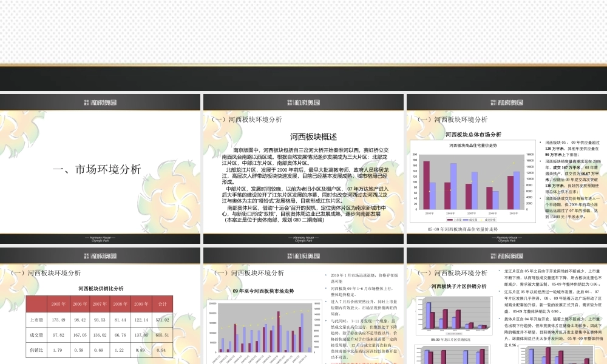Select the '2009年' table header cell
The image size is (607, 364).
coord(141,304)
